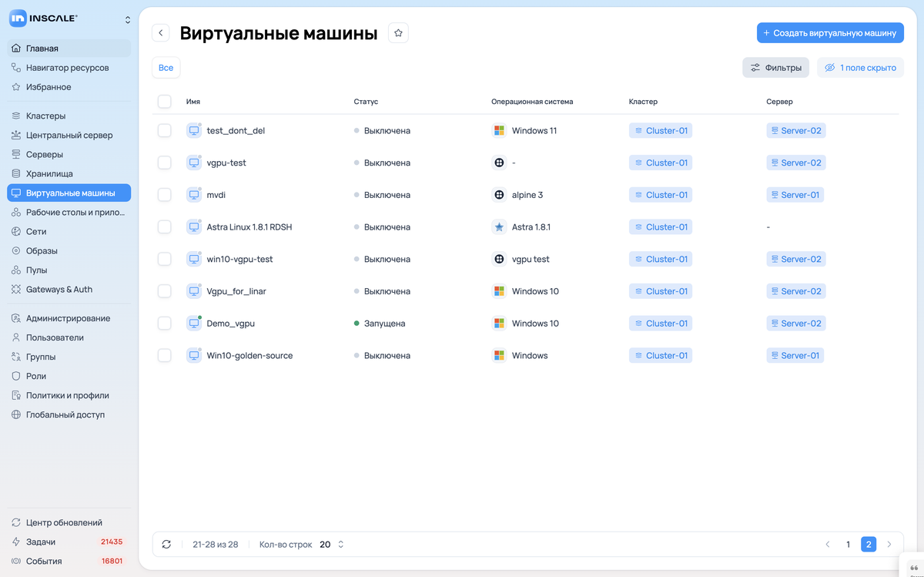Open Кластеры in the sidebar
Screen dimensions: 924x577
tap(69, 116)
